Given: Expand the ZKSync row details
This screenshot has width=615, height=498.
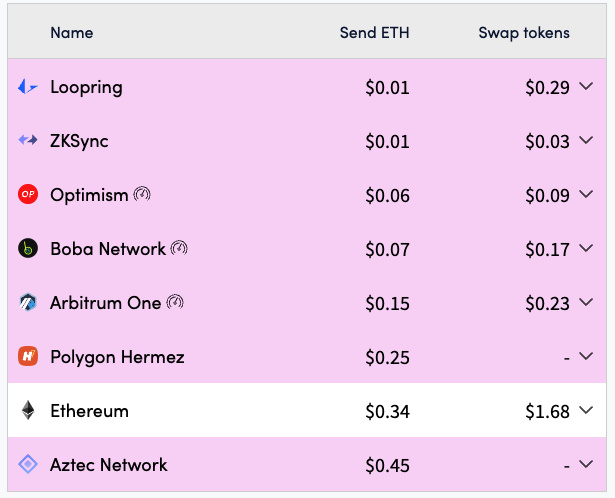Looking at the screenshot, I should click(586, 140).
